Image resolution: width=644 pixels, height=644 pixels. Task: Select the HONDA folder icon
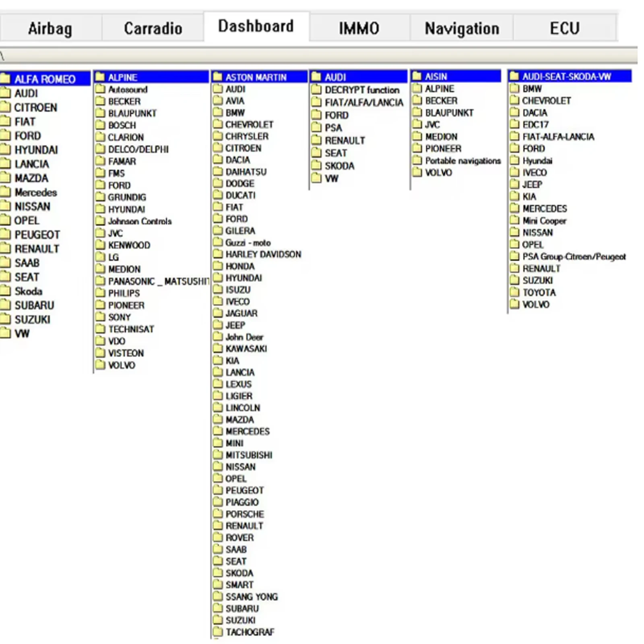(x=218, y=266)
